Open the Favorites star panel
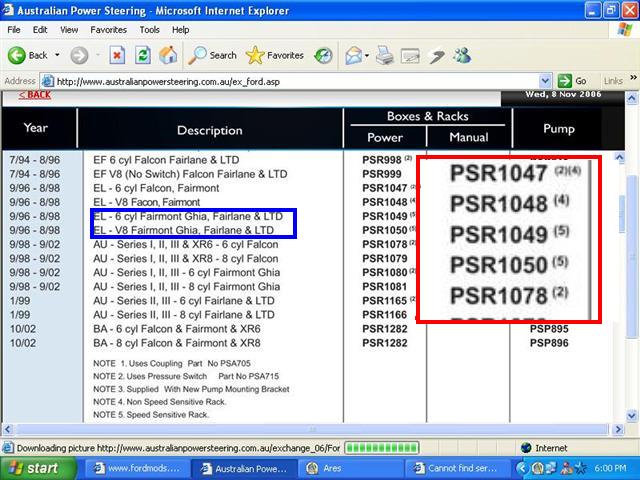640x480 pixels. (275, 55)
